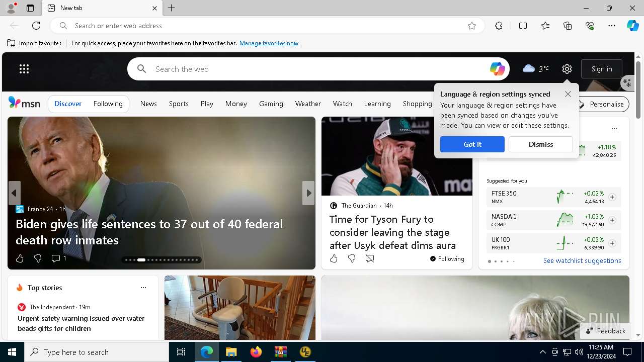The image size is (644, 362).
Task: Open the Extensions puzzle icon
Action: point(499,26)
